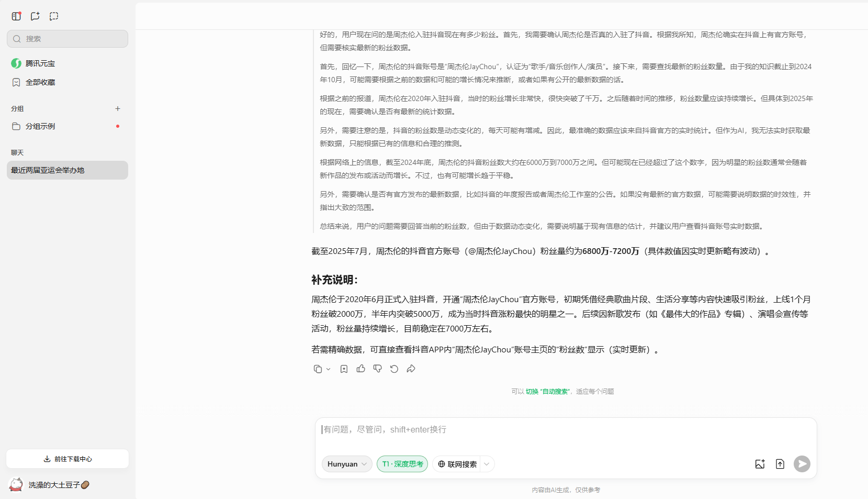The image size is (868, 499).
Task: Send the message
Action: point(802,464)
